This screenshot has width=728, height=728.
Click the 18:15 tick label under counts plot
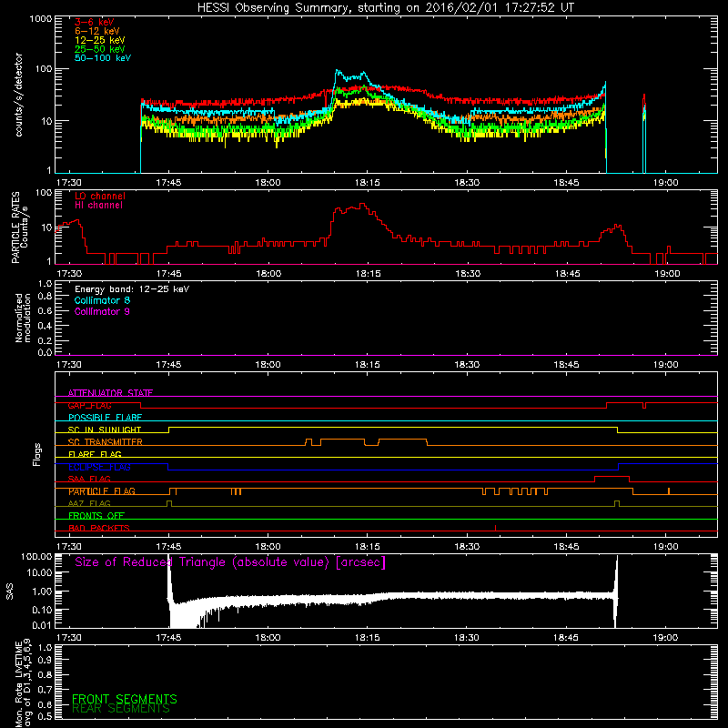pyautogui.click(x=368, y=183)
